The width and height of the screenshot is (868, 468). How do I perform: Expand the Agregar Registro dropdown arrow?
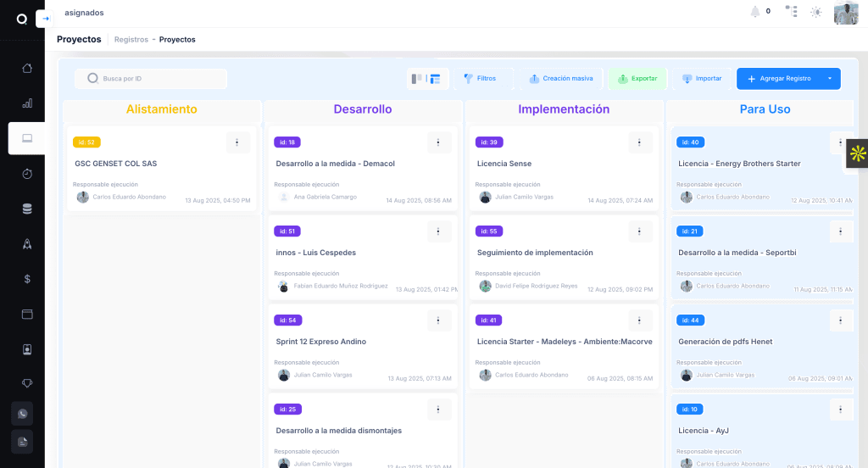829,79
